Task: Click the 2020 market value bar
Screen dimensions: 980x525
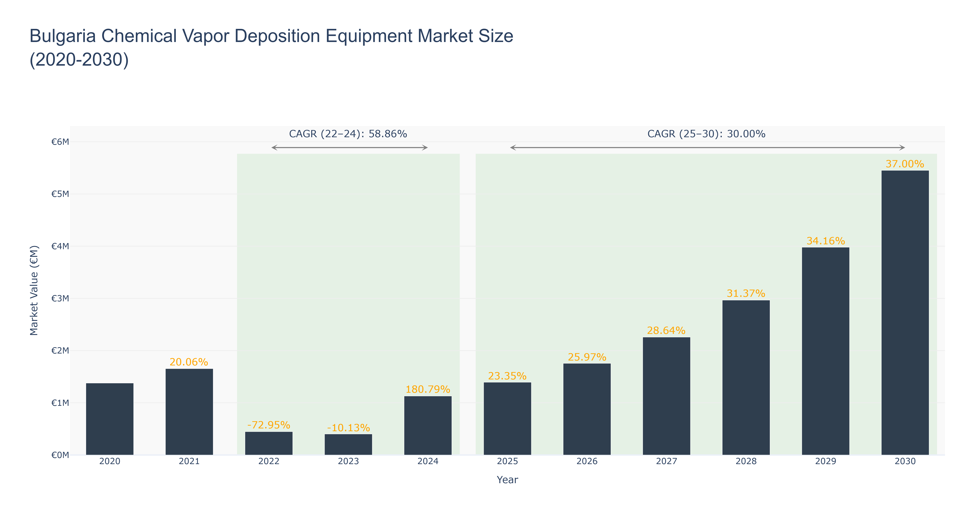Action: point(110,419)
